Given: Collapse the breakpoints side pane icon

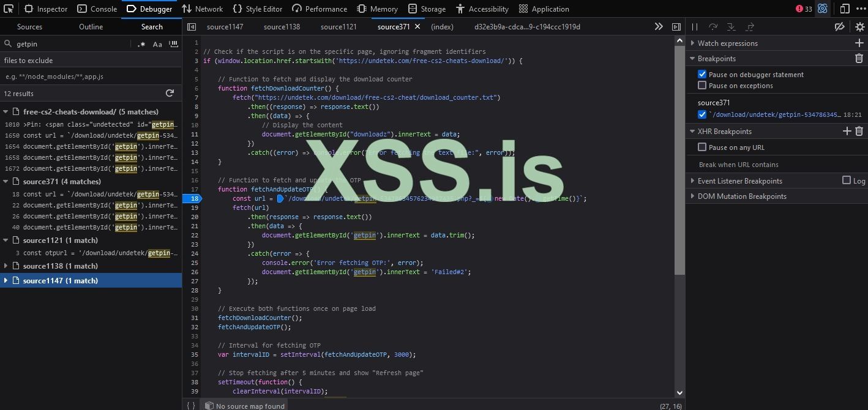Looking at the screenshot, I should coord(676,27).
